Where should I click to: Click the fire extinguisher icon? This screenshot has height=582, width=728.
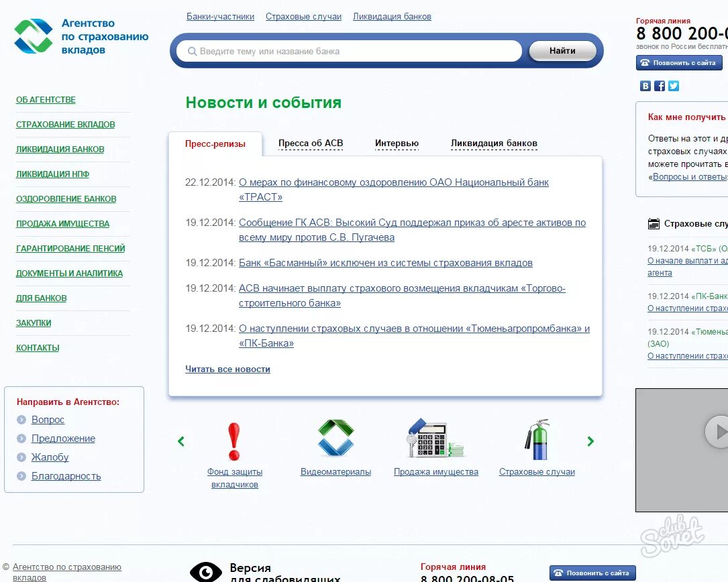[x=537, y=439]
